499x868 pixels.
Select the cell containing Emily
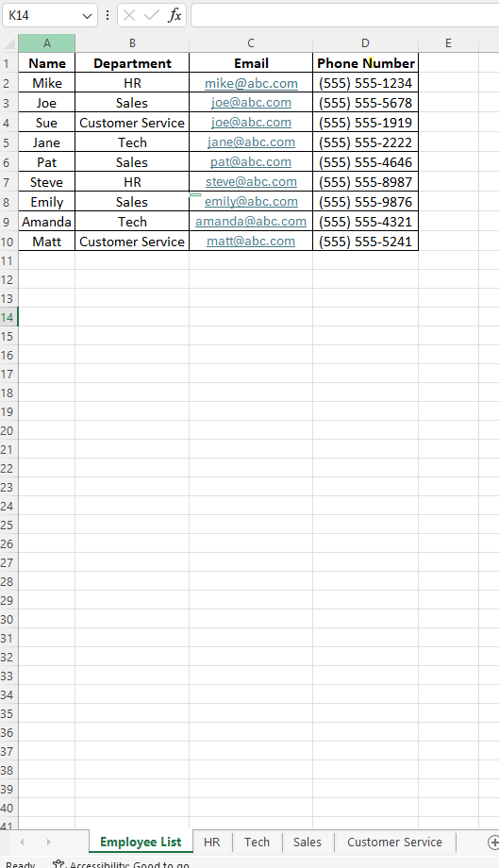pyautogui.click(x=47, y=202)
